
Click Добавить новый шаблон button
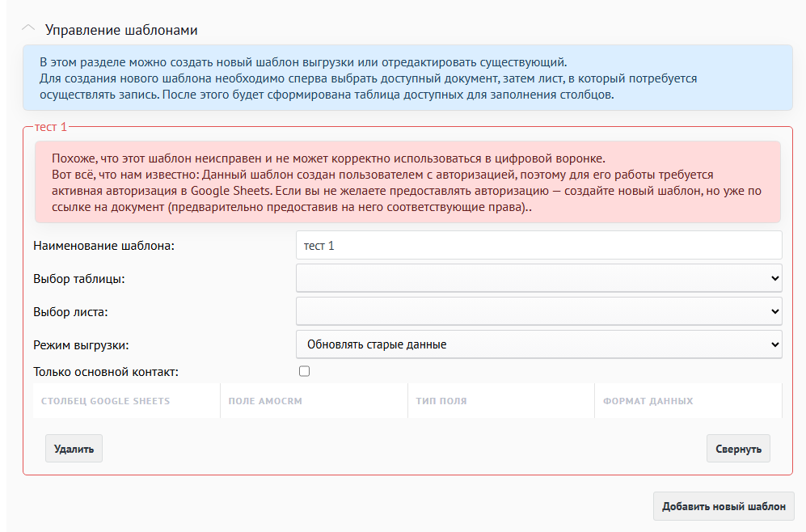click(724, 506)
